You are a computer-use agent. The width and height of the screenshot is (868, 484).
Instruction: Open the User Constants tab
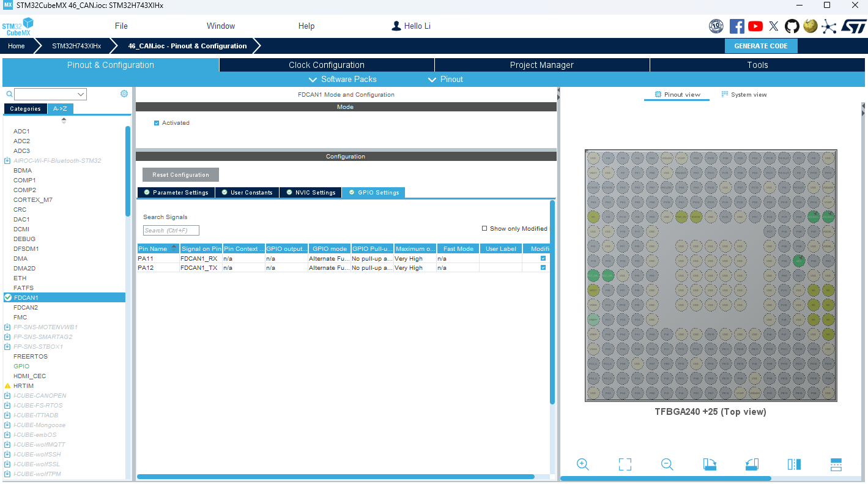coord(247,192)
